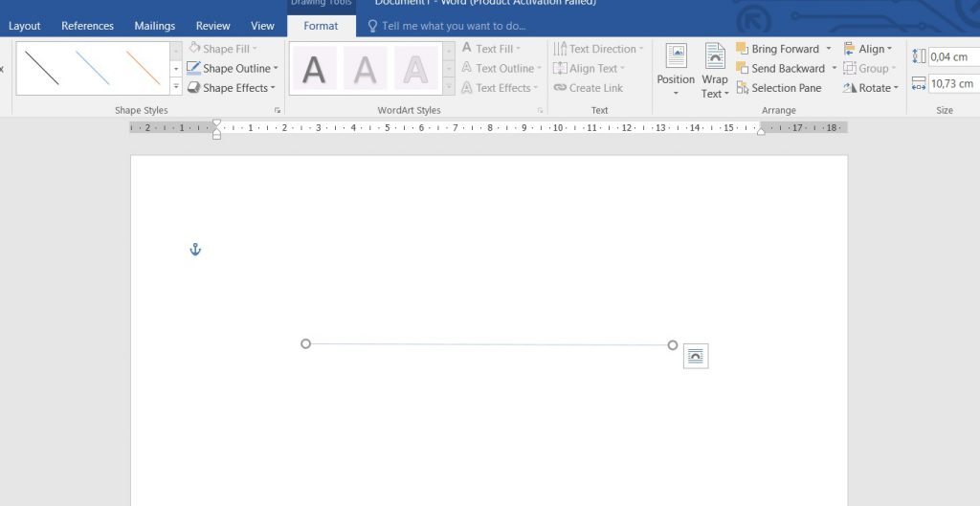Image resolution: width=980 pixels, height=506 pixels.
Task: Select the first dark gray WordArt style
Action: click(314, 68)
